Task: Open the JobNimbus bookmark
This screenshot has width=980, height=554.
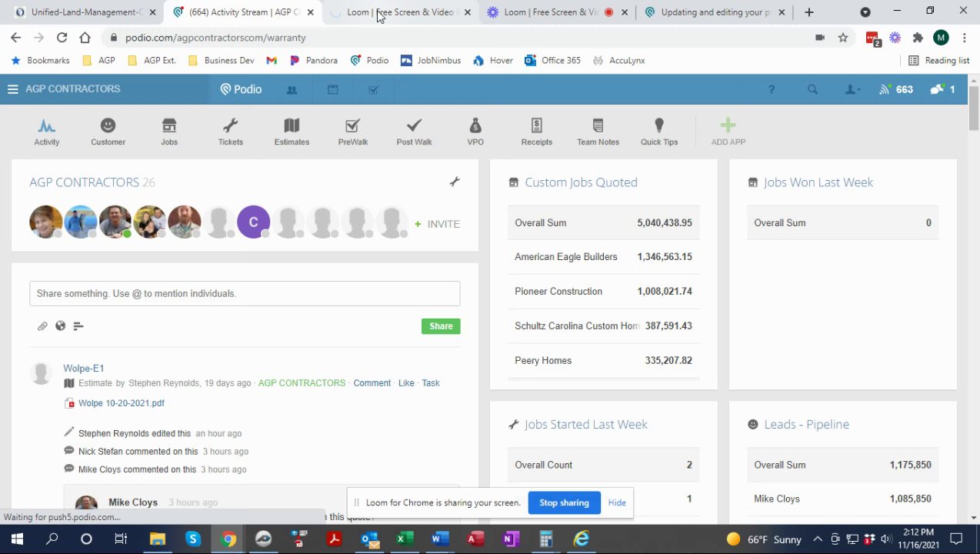Action: (431, 60)
